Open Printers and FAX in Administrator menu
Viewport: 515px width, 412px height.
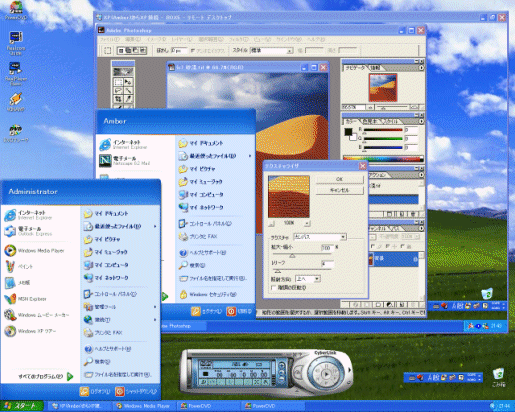tap(103, 333)
